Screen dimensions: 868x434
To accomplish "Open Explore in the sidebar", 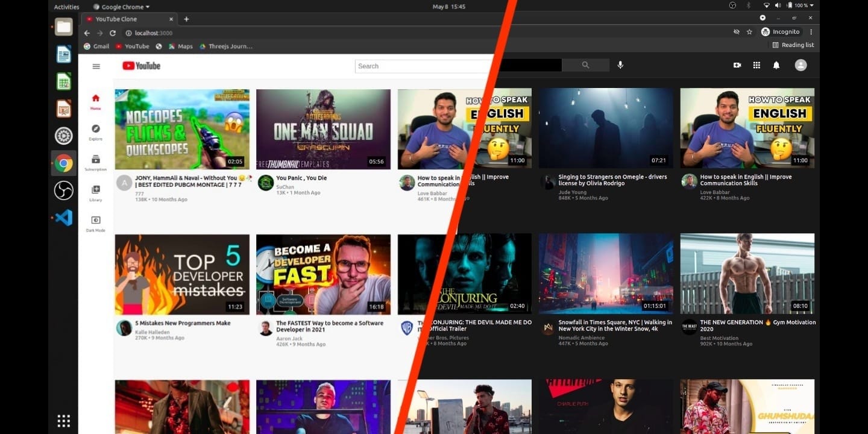I will [x=95, y=132].
